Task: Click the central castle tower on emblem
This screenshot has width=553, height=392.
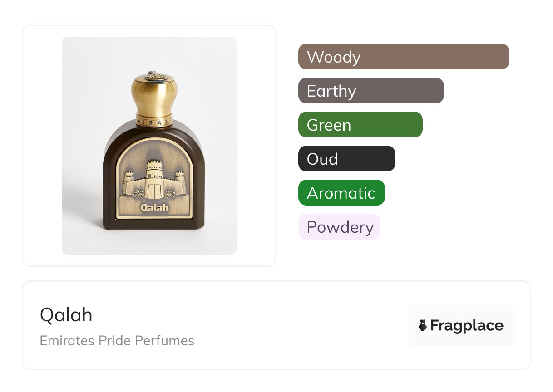Action: click(154, 175)
